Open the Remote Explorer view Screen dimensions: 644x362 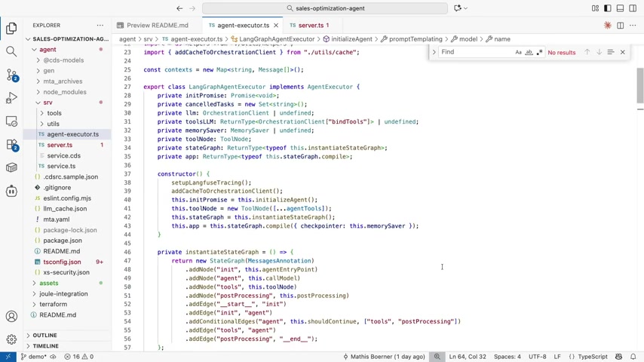pos(11,121)
